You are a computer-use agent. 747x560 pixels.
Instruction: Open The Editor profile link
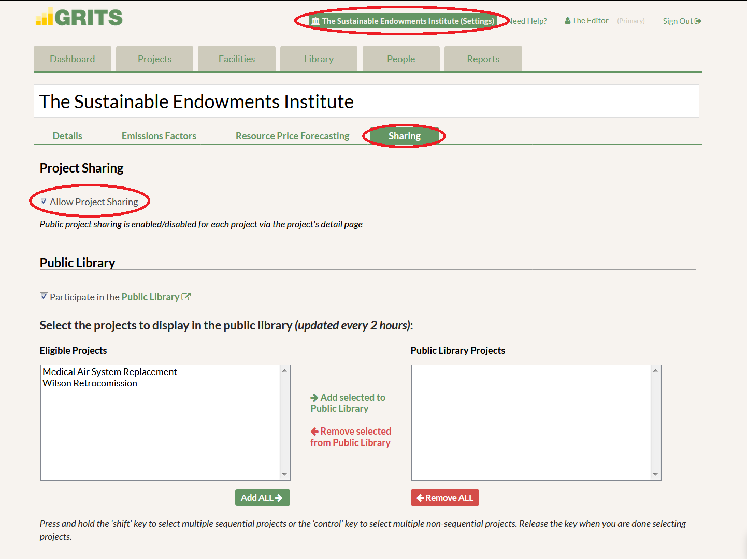pyautogui.click(x=586, y=21)
